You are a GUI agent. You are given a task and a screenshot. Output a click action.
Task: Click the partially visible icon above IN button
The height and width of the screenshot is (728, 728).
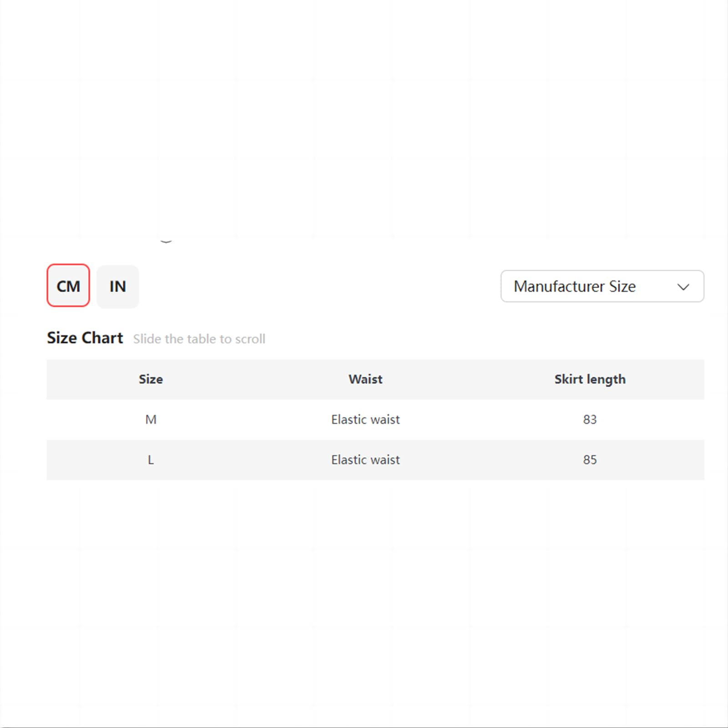(166, 241)
